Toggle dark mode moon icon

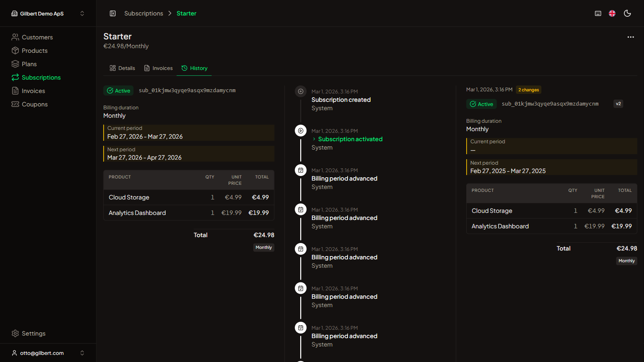pyautogui.click(x=627, y=13)
